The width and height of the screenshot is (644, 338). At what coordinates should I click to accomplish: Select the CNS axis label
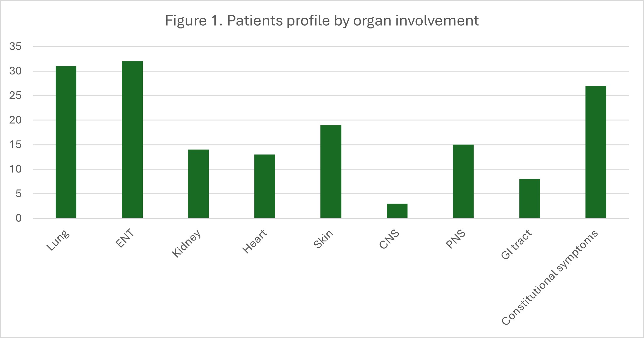389,239
